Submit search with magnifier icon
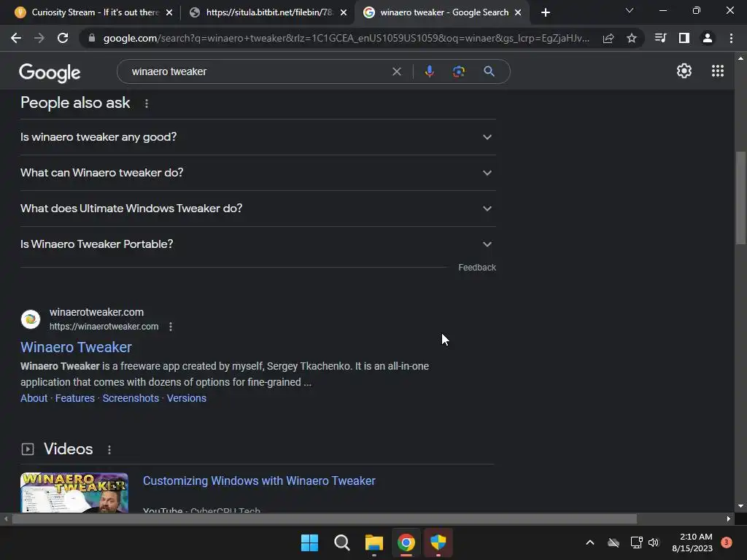 coord(489,71)
